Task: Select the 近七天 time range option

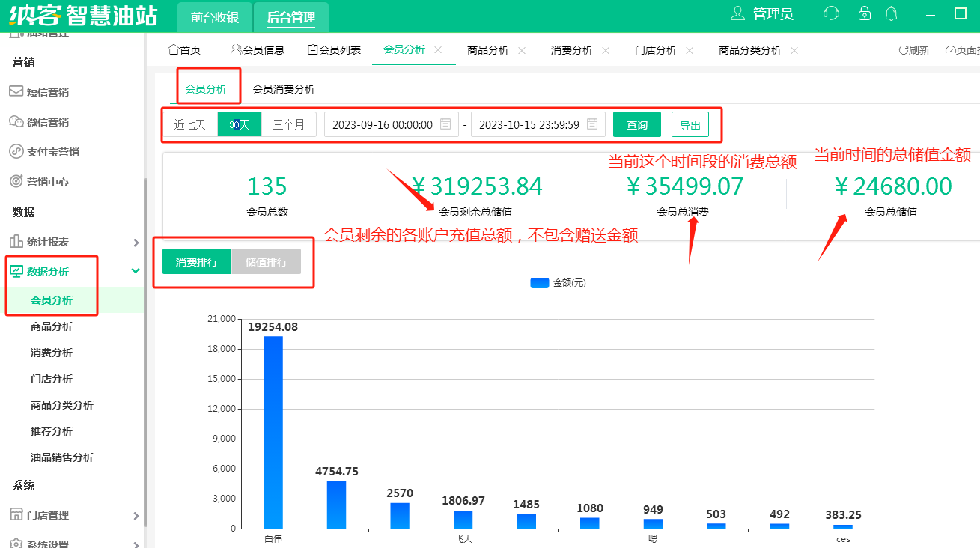Action: tap(190, 124)
